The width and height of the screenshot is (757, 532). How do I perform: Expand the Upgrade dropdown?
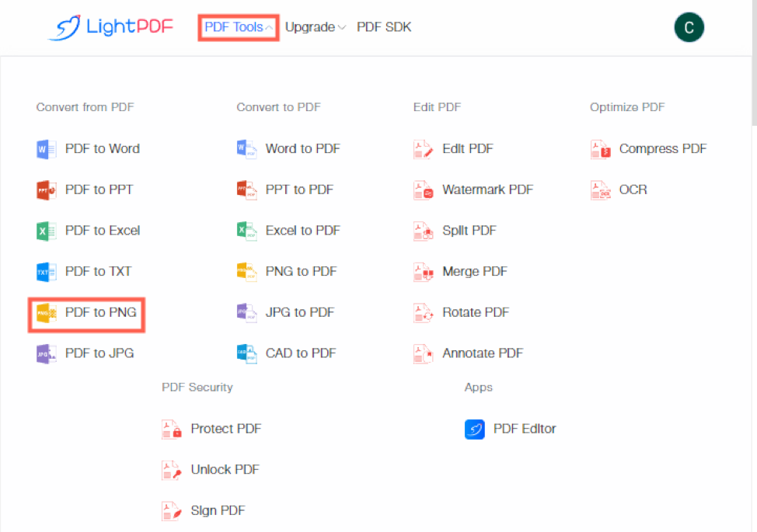click(x=316, y=27)
